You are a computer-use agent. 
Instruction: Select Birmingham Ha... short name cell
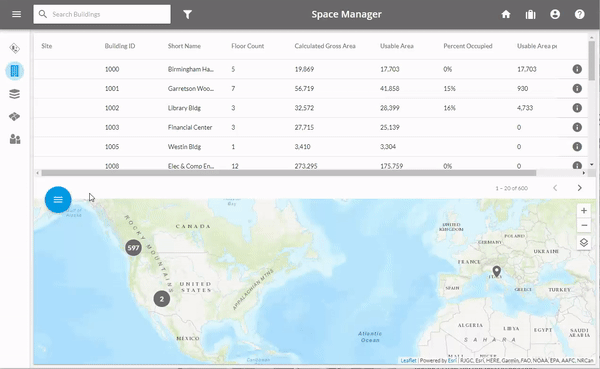pyautogui.click(x=191, y=69)
